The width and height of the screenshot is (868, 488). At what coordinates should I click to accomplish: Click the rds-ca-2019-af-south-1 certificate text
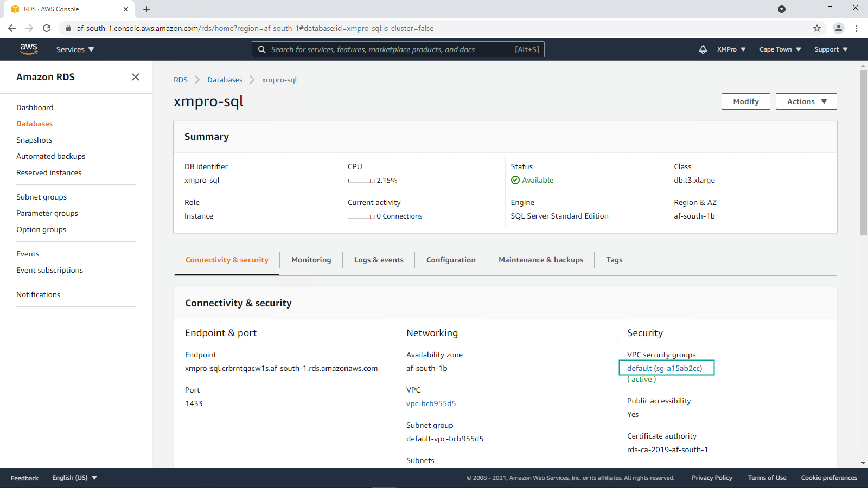(667, 450)
